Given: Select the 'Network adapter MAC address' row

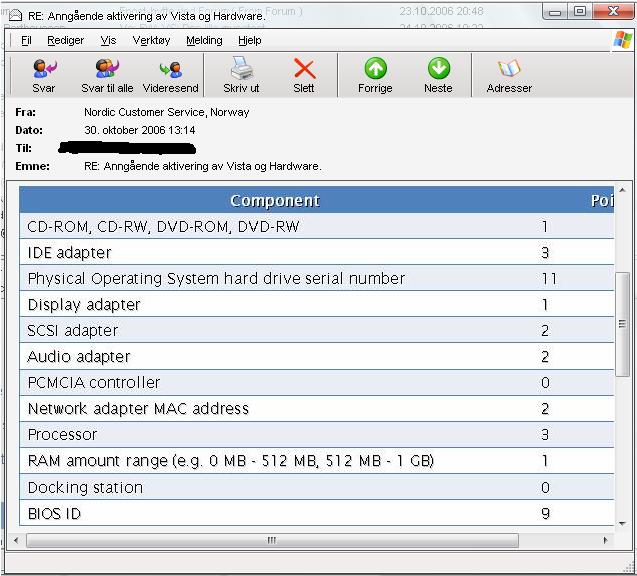Looking at the screenshot, I should (x=316, y=408).
